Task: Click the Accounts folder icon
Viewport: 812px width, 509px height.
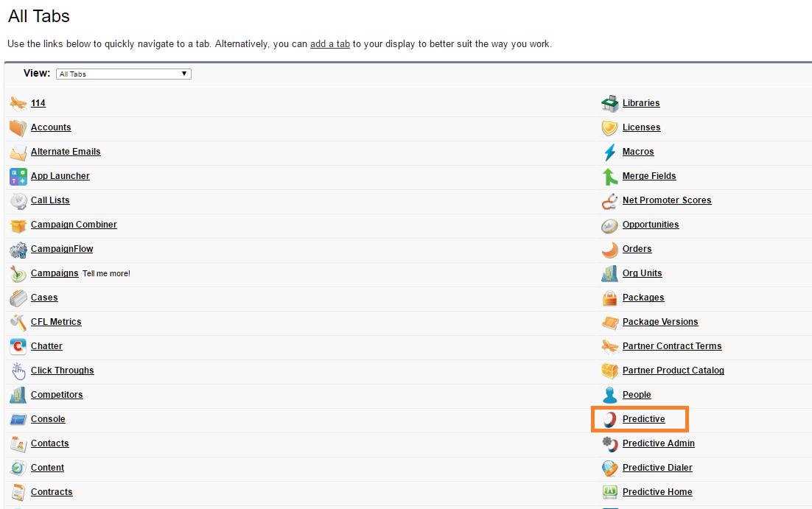Action: pyautogui.click(x=18, y=127)
